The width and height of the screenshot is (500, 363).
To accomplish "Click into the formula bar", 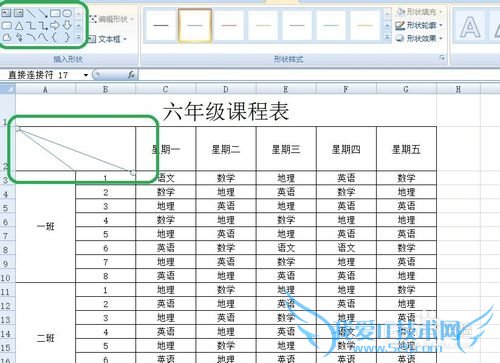I will pyautogui.click(x=318, y=75).
